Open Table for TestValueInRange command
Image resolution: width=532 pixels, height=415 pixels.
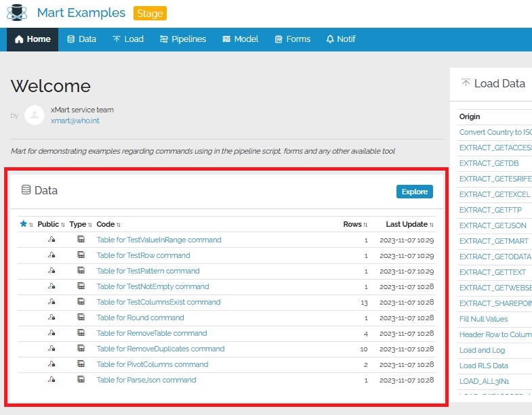159,240
